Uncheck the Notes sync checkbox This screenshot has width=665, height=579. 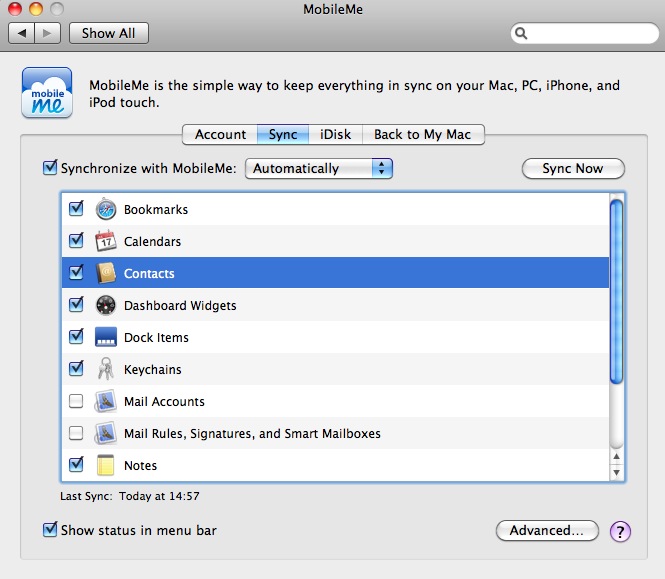tap(76, 464)
